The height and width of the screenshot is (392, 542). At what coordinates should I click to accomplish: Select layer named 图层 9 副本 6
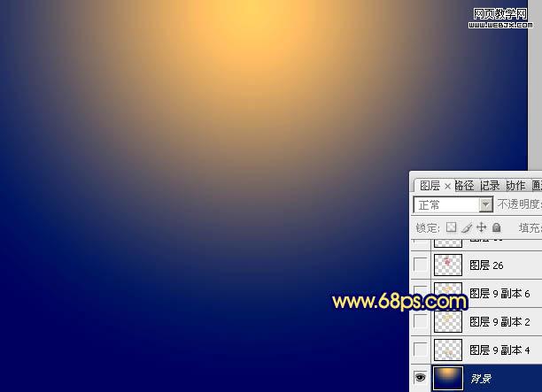pyautogui.click(x=505, y=293)
